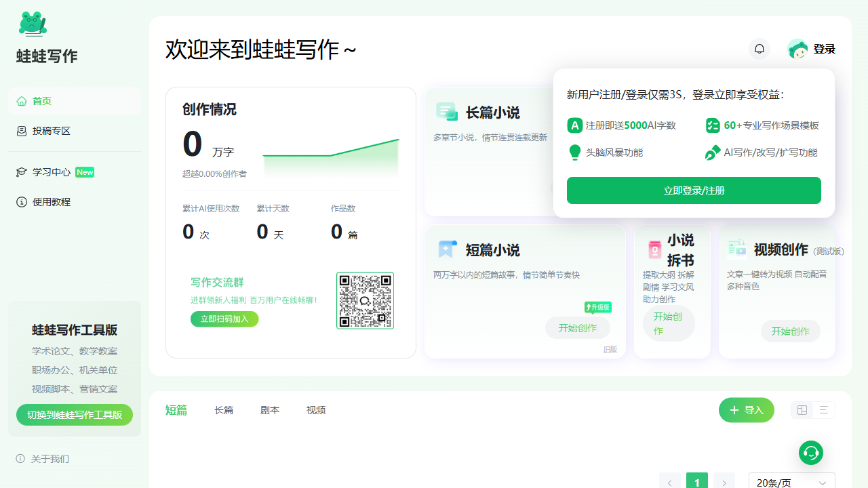The width and height of the screenshot is (868, 488).
Task: Open the customer service headset icon
Action: click(811, 452)
